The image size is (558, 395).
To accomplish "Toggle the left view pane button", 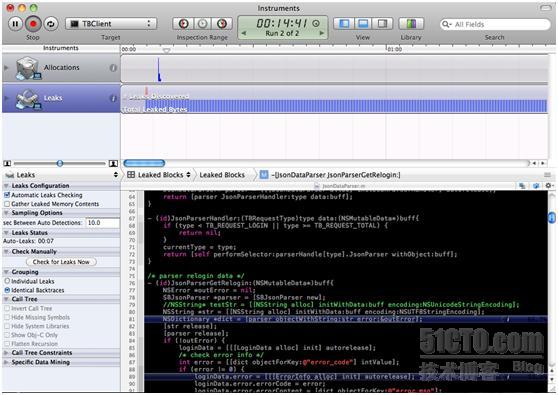I will [344, 24].
